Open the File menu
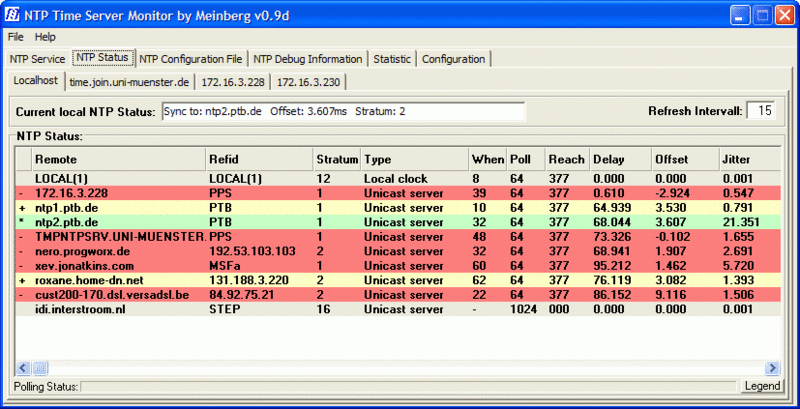 click(x=15, y=37)
